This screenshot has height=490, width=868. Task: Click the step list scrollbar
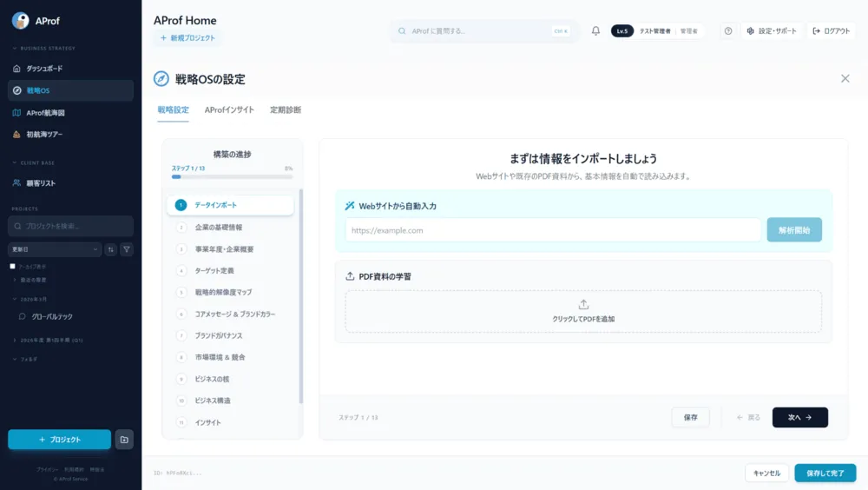(x=301, y=296)
